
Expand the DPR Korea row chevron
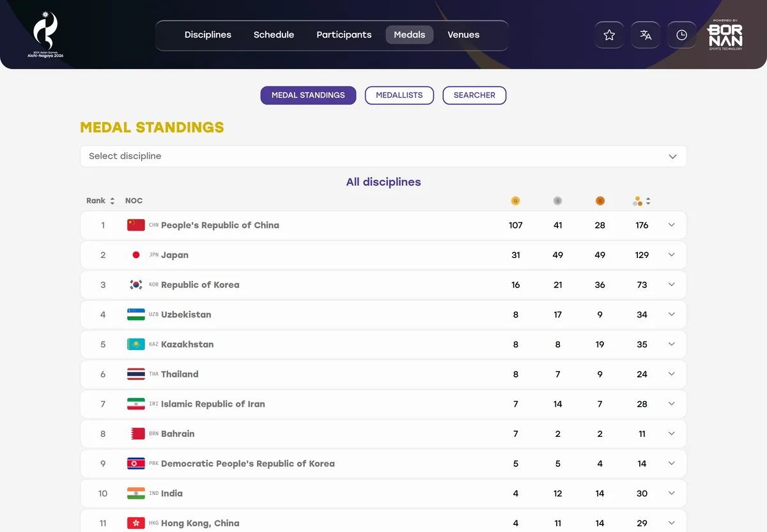point(672,464)
